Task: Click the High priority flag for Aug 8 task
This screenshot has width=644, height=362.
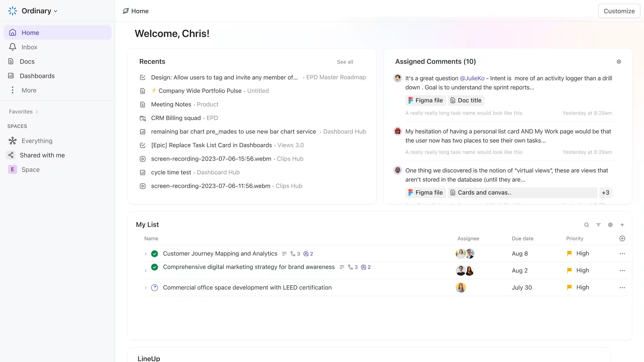Action: click(x=569, y=253)
